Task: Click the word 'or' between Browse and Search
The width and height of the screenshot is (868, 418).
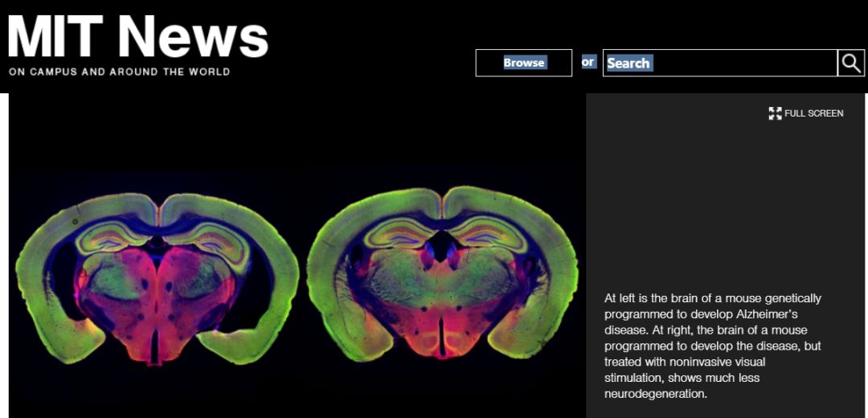Action: (588, 62)
